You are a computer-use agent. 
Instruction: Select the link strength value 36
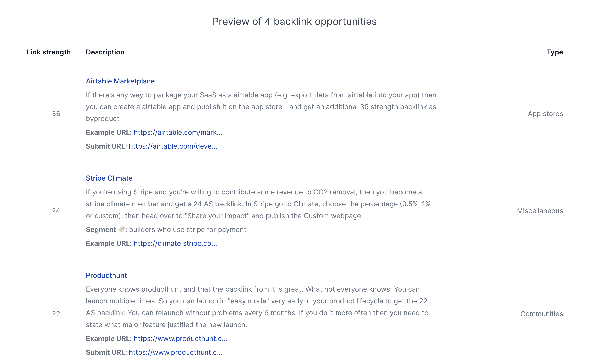tap(56, 114)
